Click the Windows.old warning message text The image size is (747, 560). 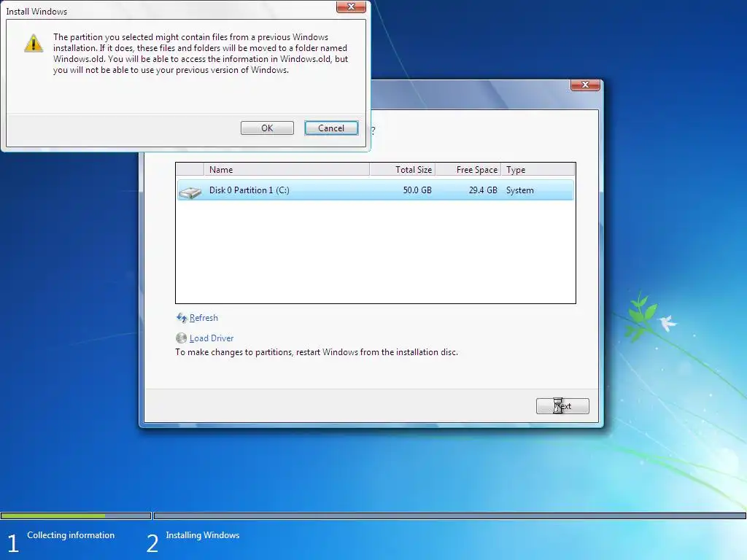click(201, 53)
